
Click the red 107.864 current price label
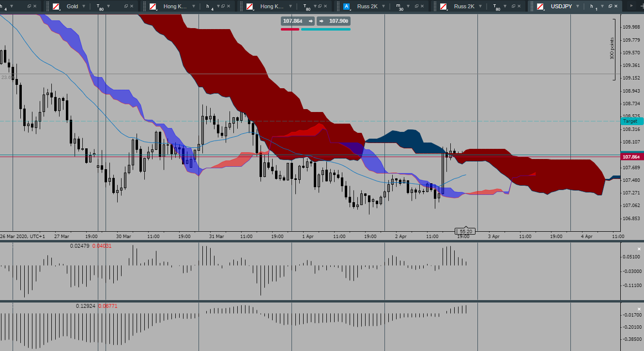632,157
